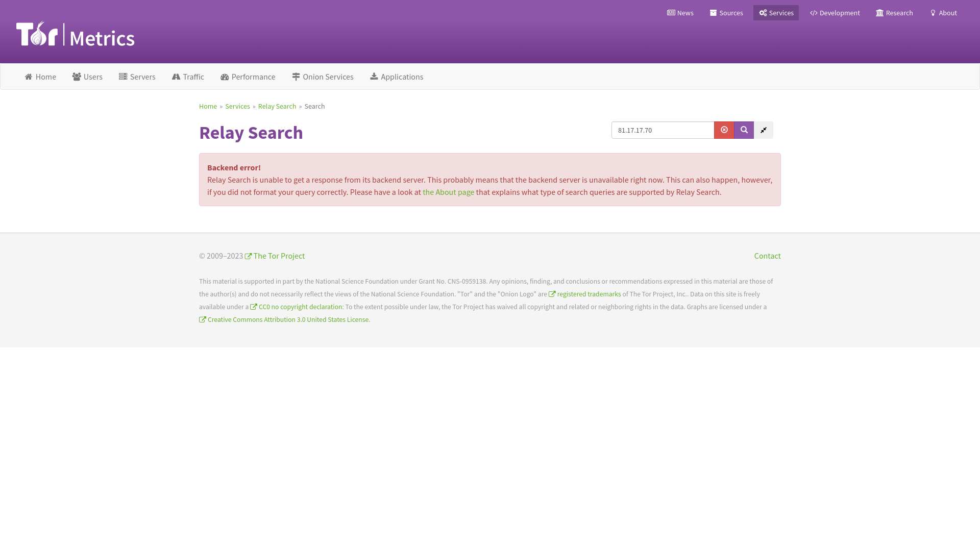Follow the Home breadcrumb link
This screenshot has height=551, width=980.
(208, 106)
